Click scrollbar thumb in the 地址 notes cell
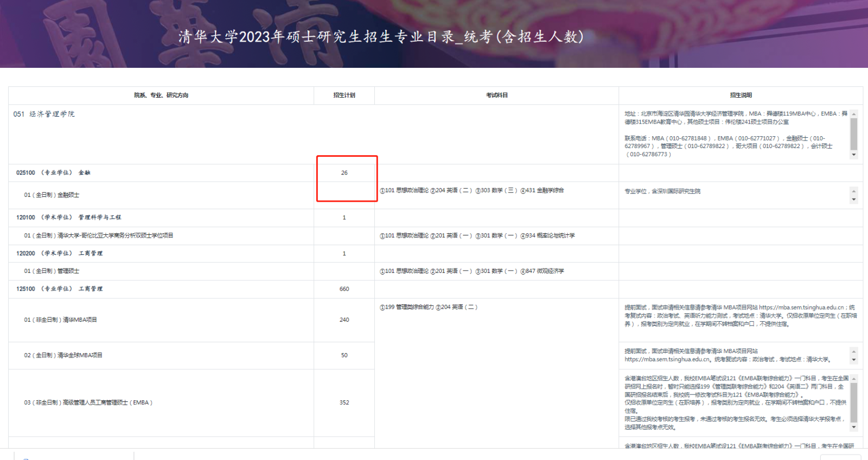 click(x=854, y=134)
